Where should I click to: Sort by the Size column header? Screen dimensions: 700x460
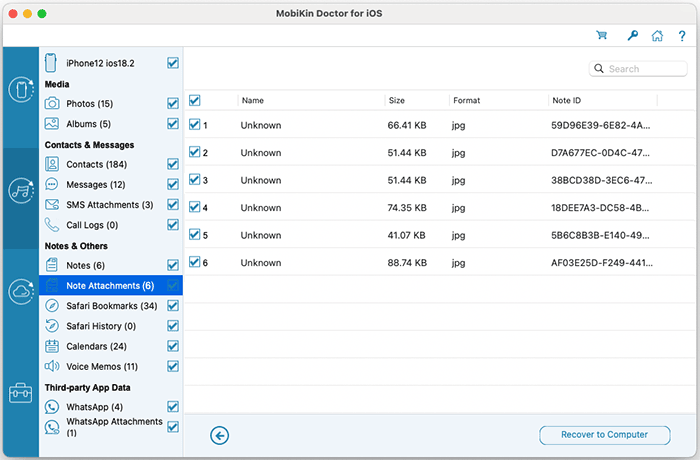pos(396,100)
